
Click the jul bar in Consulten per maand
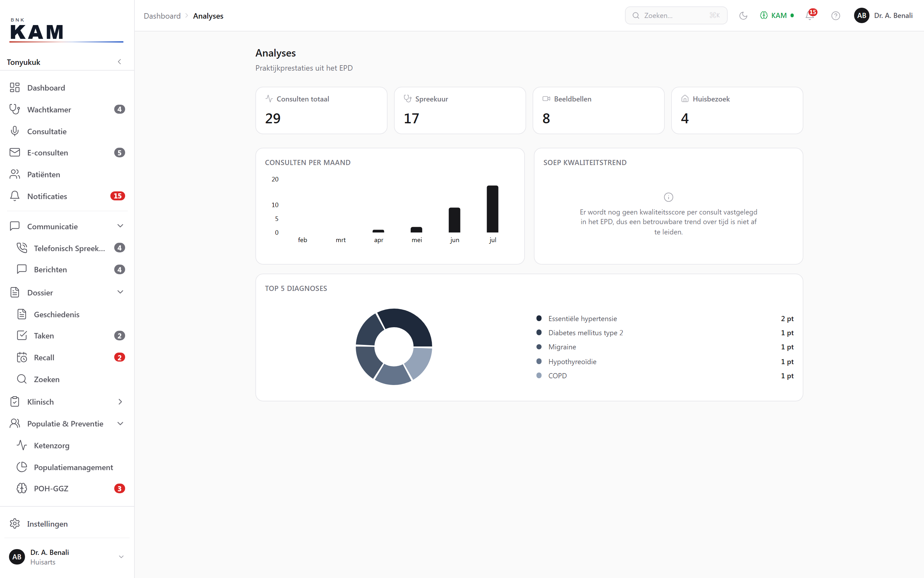click(492, 209)
